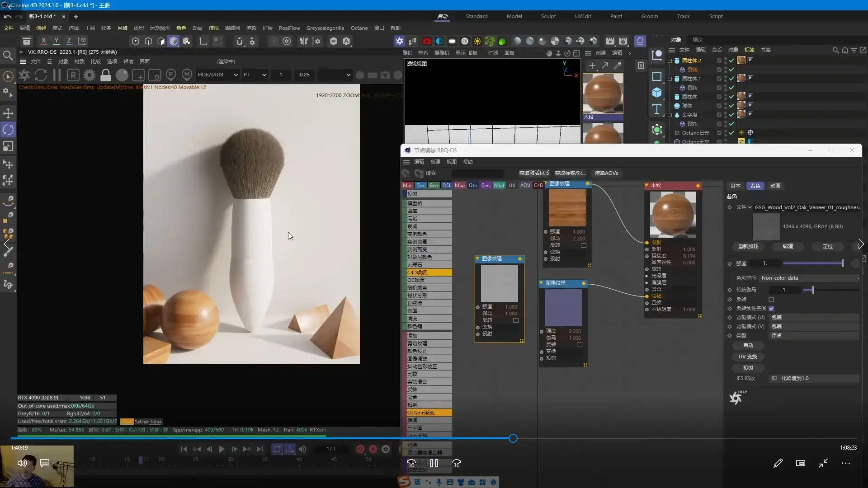Open the 色彩空间 Non-color data dropdown
The image size is (868, 488).
pyautogui.click(x=809, y=278)
